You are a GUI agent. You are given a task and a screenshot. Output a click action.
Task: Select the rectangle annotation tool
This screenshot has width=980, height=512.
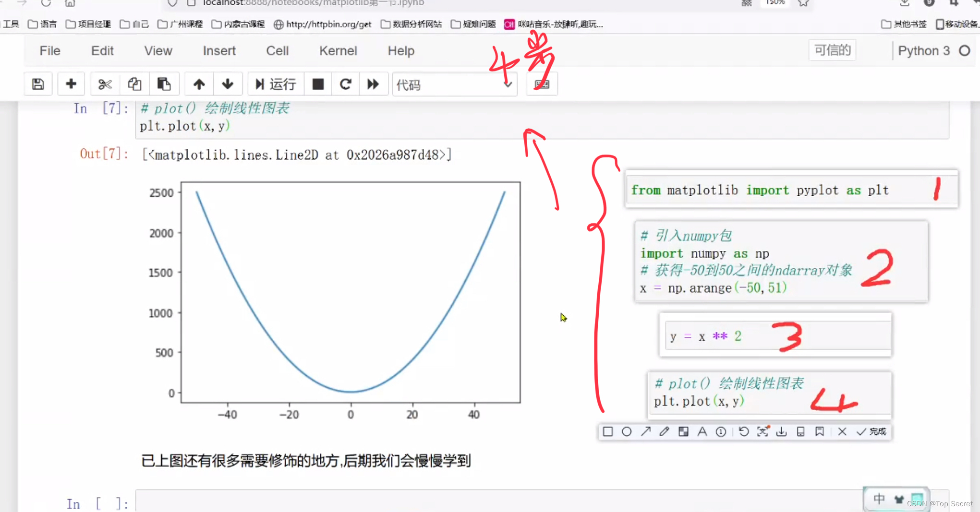607,431
